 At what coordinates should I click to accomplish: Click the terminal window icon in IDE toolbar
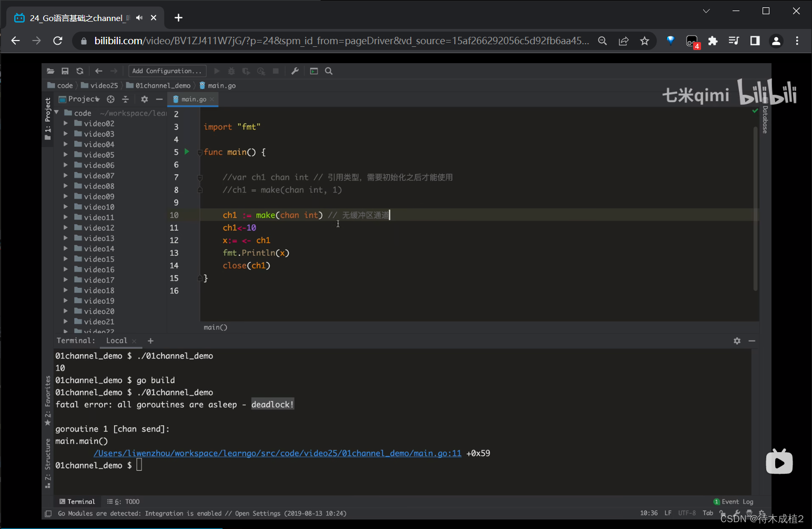(x=314, y=71)
